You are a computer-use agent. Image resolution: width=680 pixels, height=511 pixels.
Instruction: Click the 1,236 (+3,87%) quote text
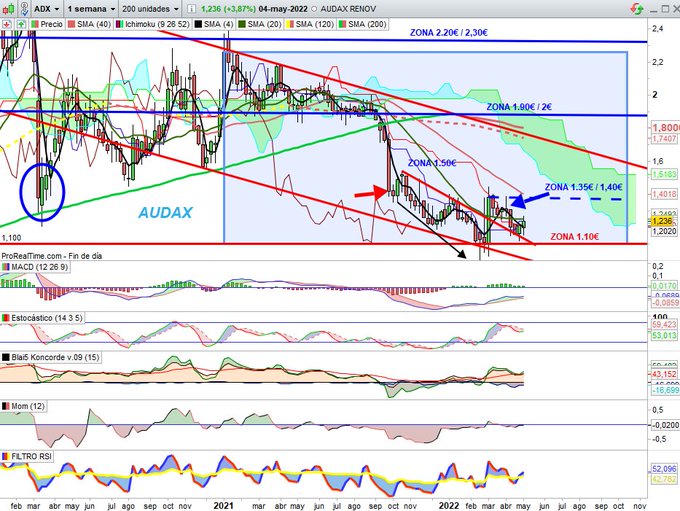(229, 9)
